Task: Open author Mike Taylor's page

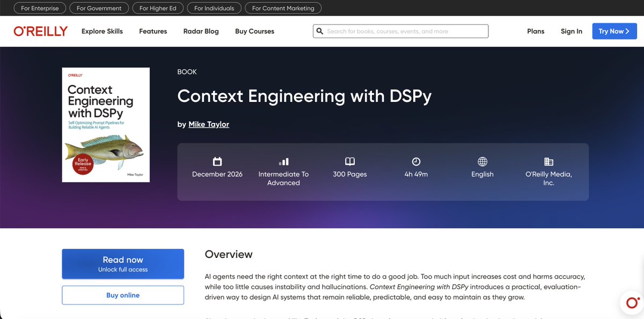Action: coord(209,124)
